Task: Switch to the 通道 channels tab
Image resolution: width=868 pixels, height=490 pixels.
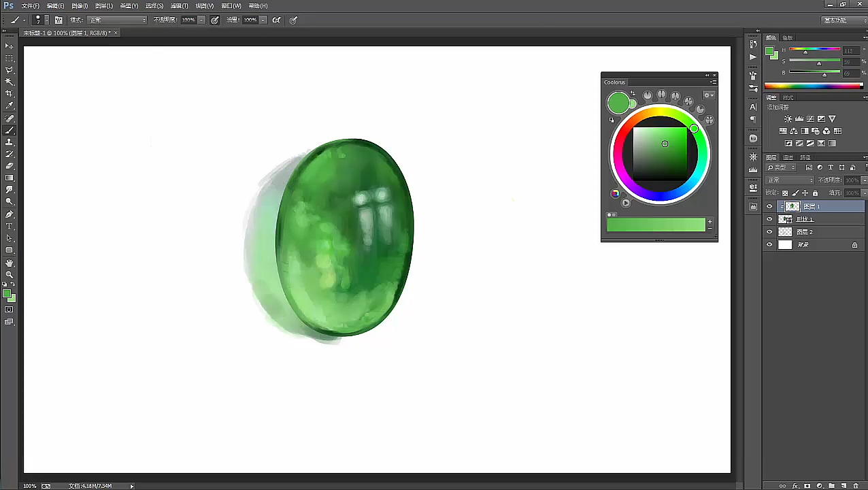Action: (788, 157)
